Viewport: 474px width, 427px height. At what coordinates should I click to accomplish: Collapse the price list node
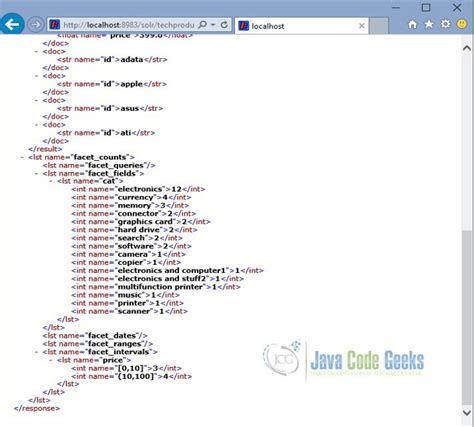50,360
